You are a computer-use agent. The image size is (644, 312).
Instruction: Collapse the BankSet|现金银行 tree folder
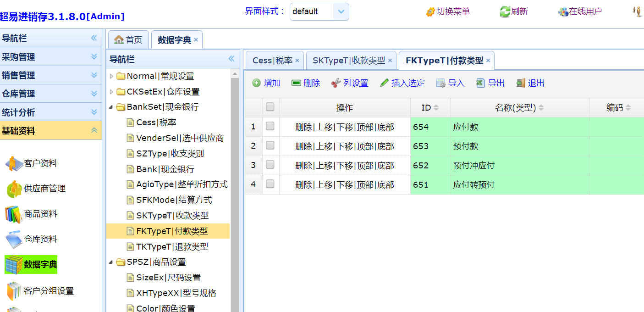(x=111, y=107)
